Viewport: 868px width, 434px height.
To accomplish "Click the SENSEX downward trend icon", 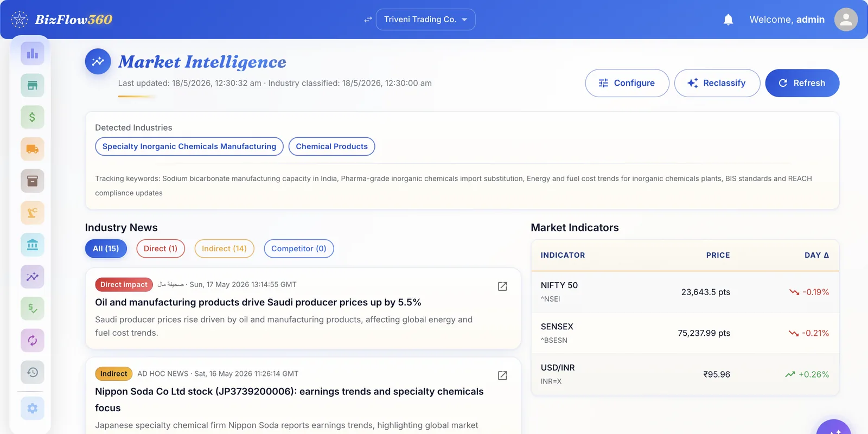I will click(x=794, y=333).
